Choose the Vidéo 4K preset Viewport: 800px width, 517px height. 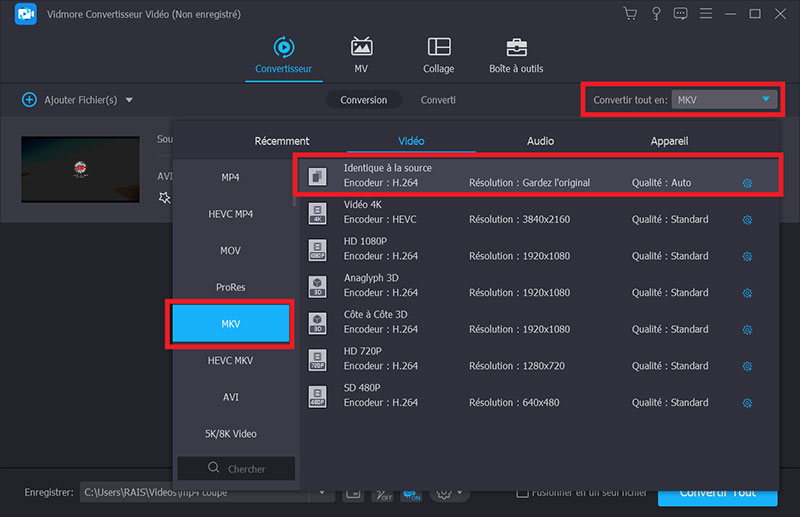(539, 212)
